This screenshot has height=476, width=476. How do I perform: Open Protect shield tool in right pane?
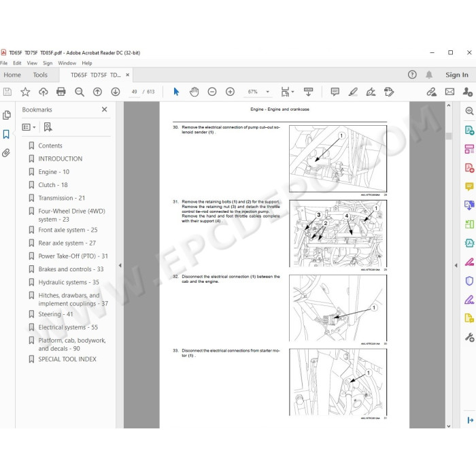click(469, 280)
